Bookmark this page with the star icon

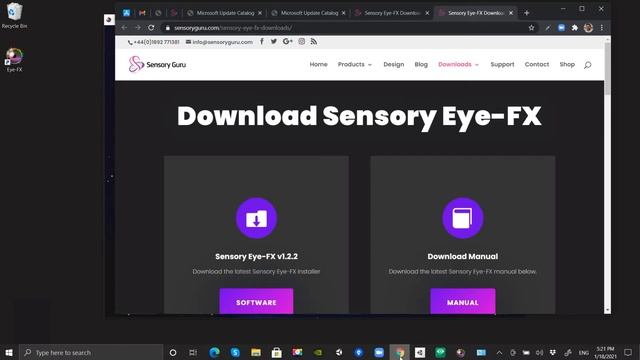click(x=531, y=28)
